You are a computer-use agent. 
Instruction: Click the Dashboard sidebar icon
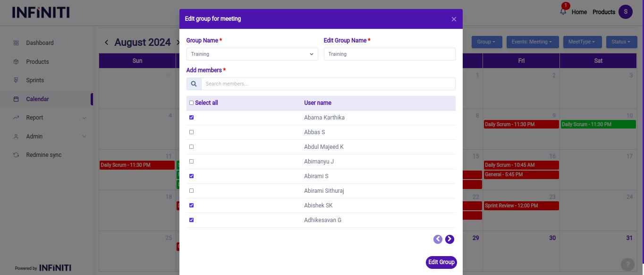tap(16, 43)
